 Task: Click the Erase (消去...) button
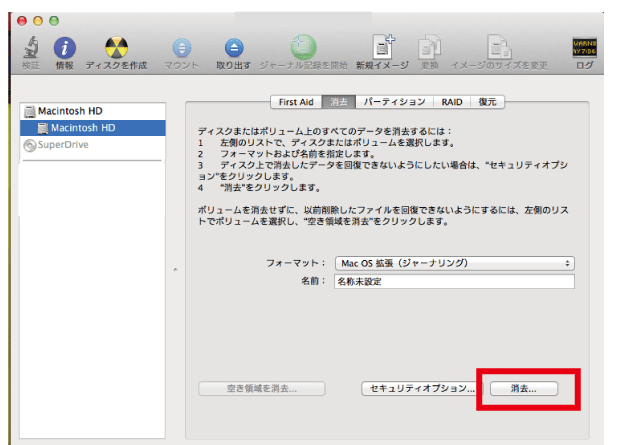(524, 389)
